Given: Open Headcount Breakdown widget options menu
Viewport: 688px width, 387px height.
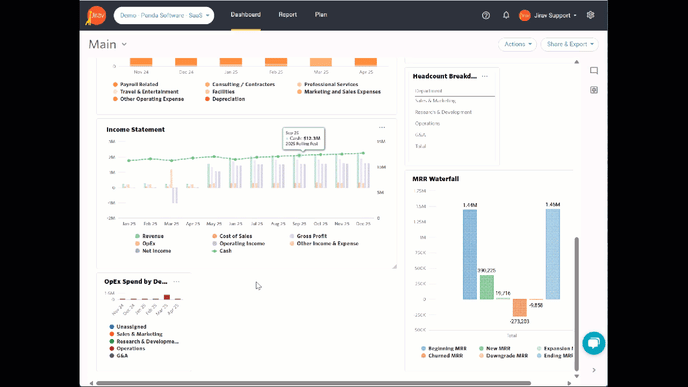Looking at the screenshot, I should tap(484, 76).
